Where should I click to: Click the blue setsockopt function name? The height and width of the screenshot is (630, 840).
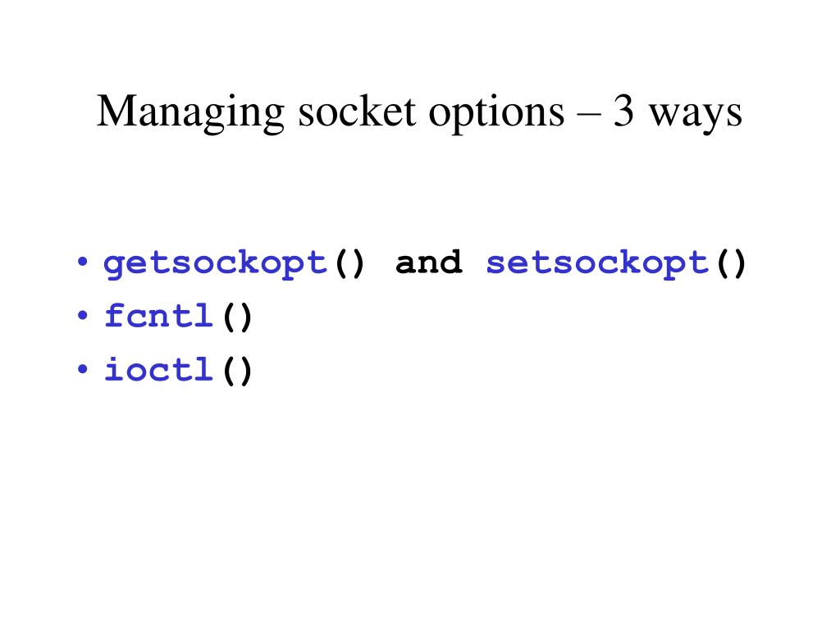(x=598, y=264)
